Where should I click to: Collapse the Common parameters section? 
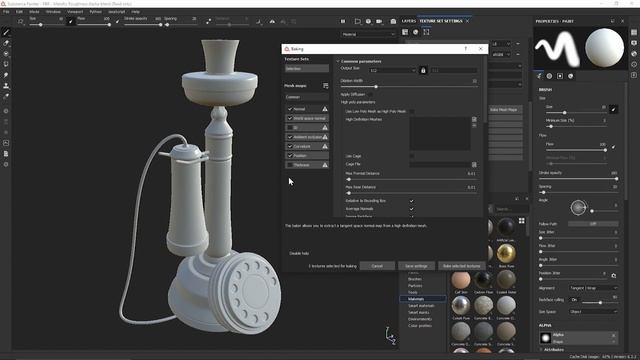coord(338,61)
